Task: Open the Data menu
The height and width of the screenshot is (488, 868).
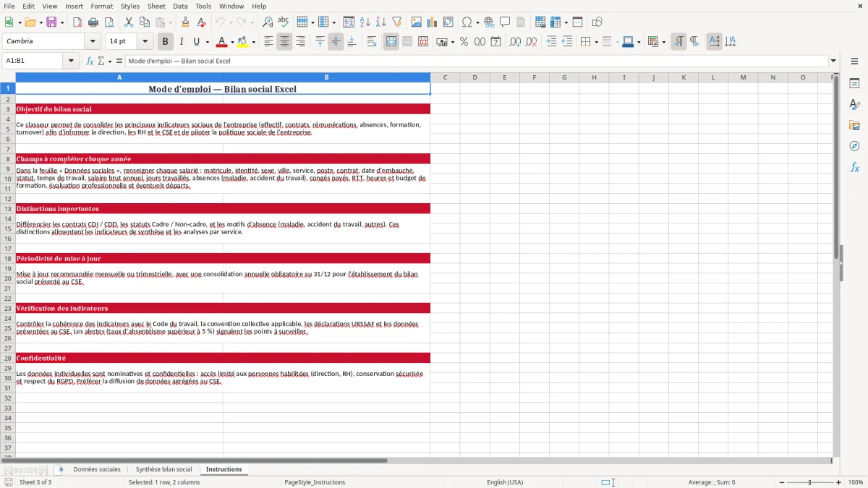Action: click(x=180, y=6)
